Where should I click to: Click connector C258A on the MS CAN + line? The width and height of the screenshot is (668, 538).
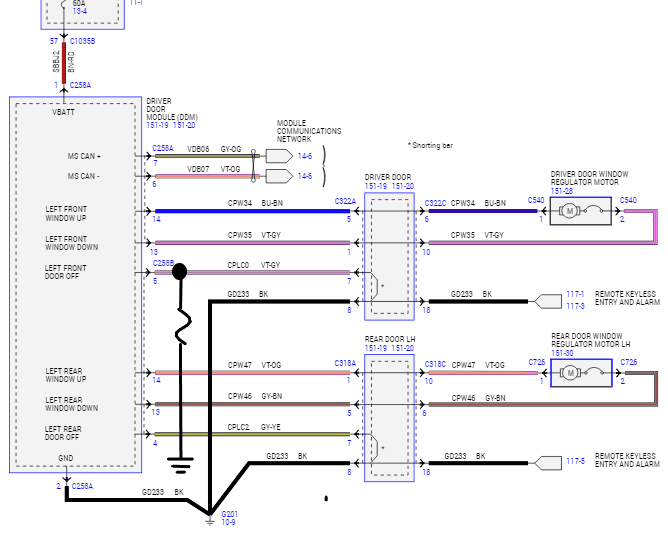(163, 148)
